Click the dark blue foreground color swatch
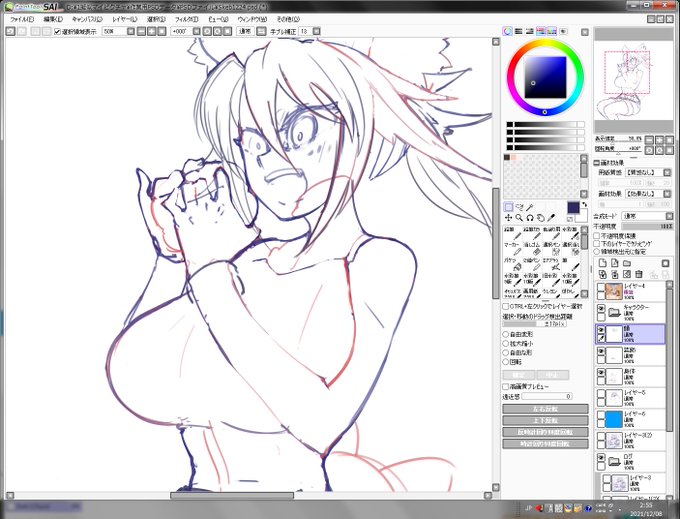680x519 pixels. tap(573, 208)
